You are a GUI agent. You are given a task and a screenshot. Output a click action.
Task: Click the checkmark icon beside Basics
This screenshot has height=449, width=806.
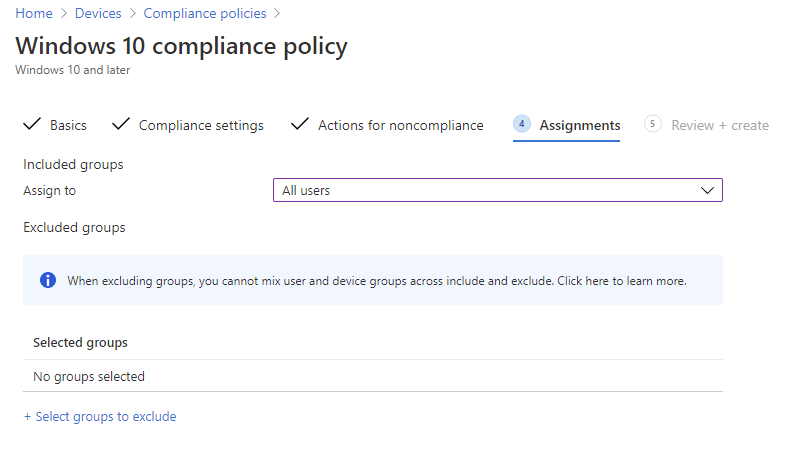click(x=32, y=124)
